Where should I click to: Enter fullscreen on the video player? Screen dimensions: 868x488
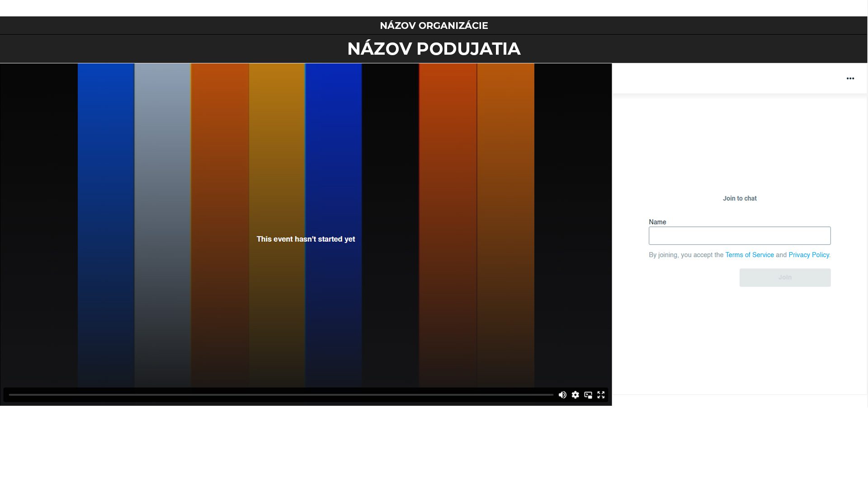pos(601,395)
